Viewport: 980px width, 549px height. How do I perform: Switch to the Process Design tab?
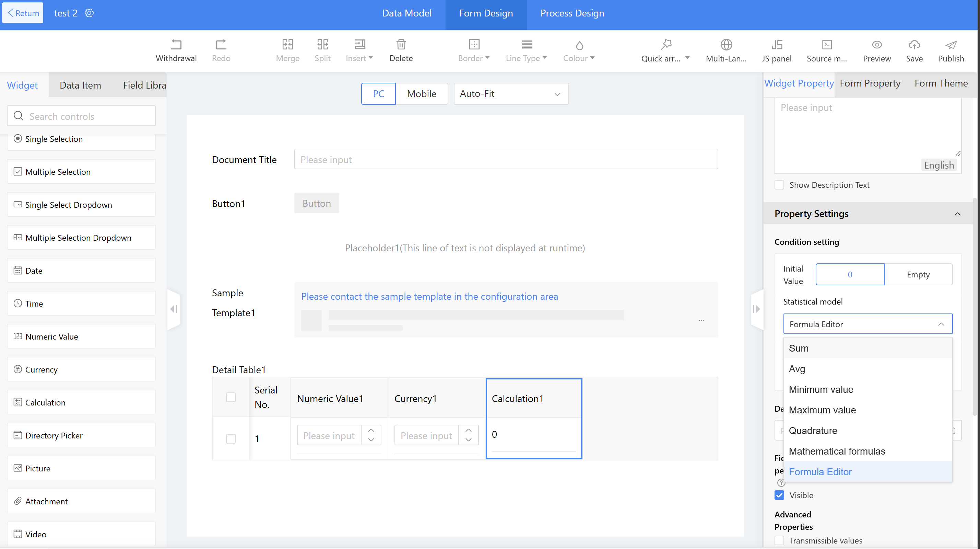(x=572, y=13)
